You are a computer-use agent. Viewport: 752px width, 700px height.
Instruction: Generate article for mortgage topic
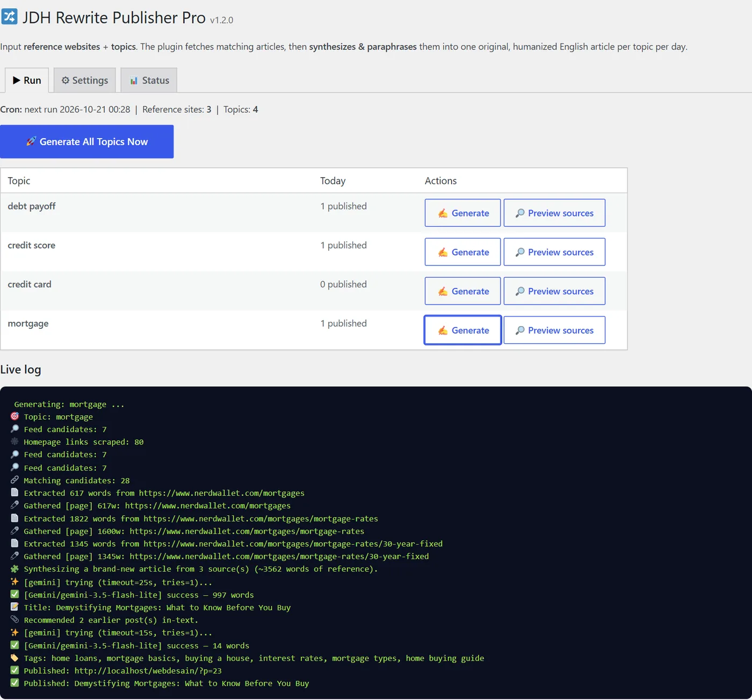tap(462, 330)
